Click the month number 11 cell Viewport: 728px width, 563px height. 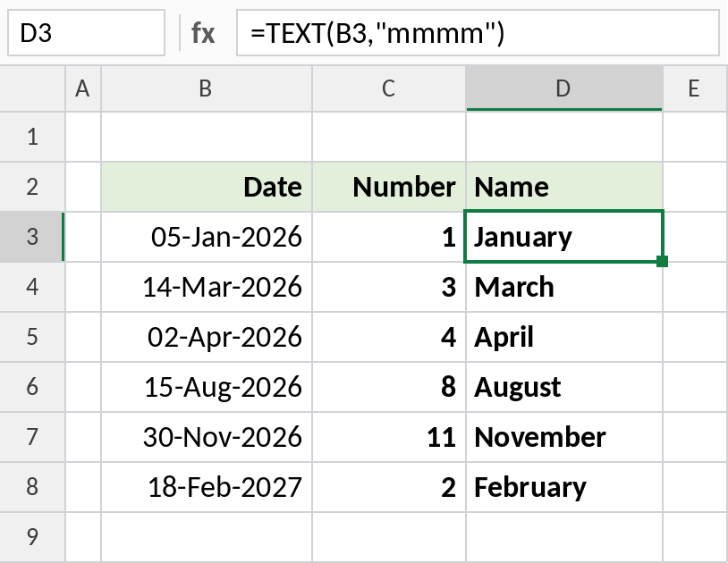pyautogui.click(x=389, y=437)
